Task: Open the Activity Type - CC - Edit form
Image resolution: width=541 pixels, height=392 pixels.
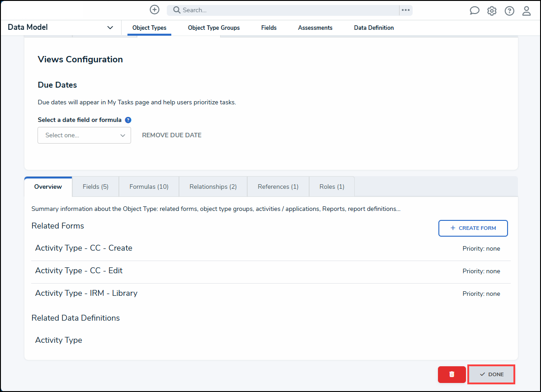Action: 79,271
